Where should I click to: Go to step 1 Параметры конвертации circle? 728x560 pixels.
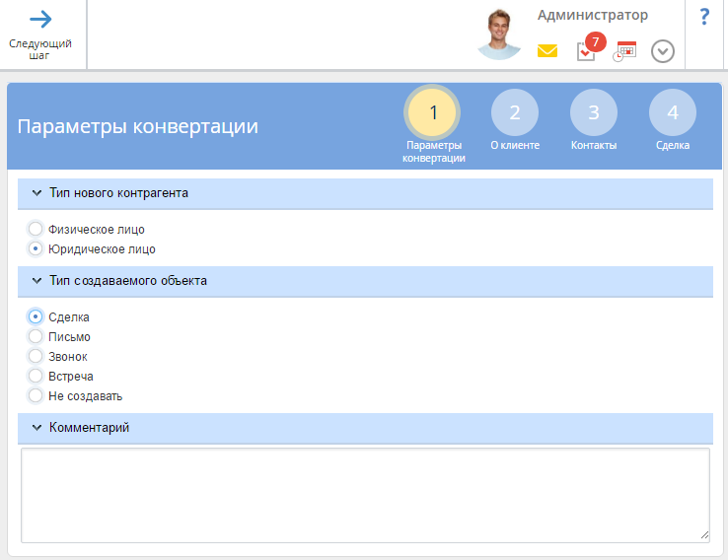pos(433,112)
